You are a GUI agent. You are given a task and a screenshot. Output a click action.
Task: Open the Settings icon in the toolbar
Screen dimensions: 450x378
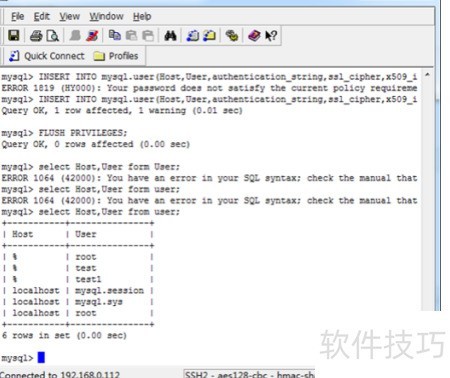232,36
